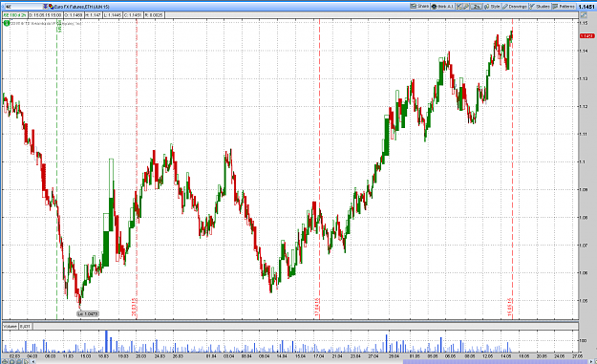
Task: Click the third bottom-left chart control icon
Action: click(19, 361)
